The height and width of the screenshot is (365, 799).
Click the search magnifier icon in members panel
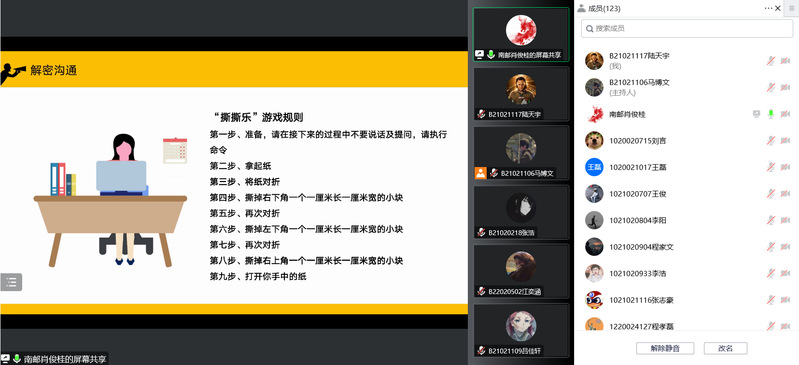coord(590,29)
